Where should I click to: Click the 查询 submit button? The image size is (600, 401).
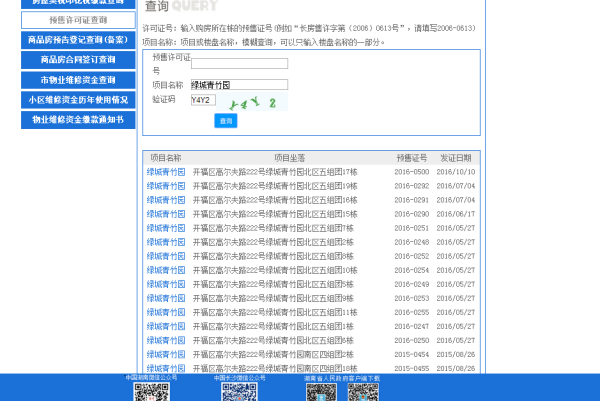pyautogui.click(x=226, y=120)
